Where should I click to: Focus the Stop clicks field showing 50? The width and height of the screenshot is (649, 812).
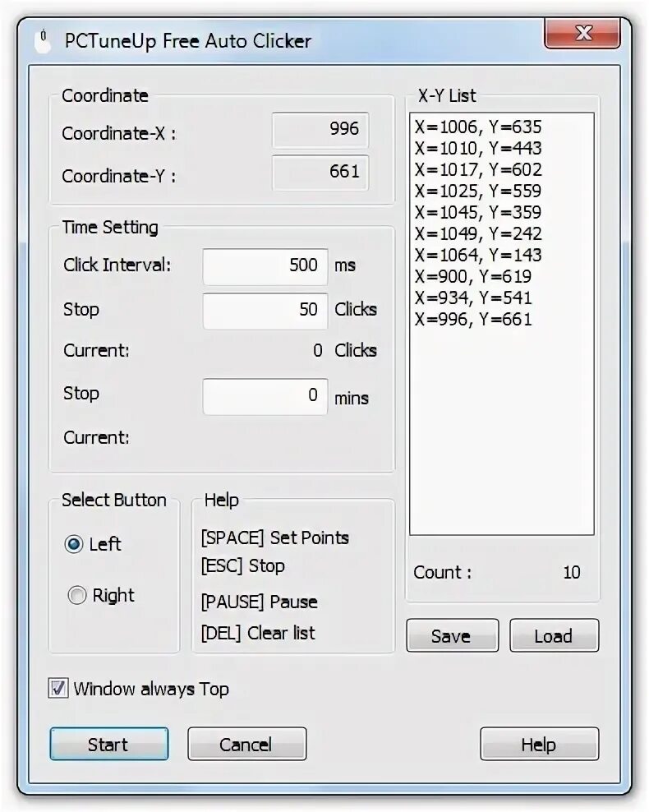click(x=265, y=310)
